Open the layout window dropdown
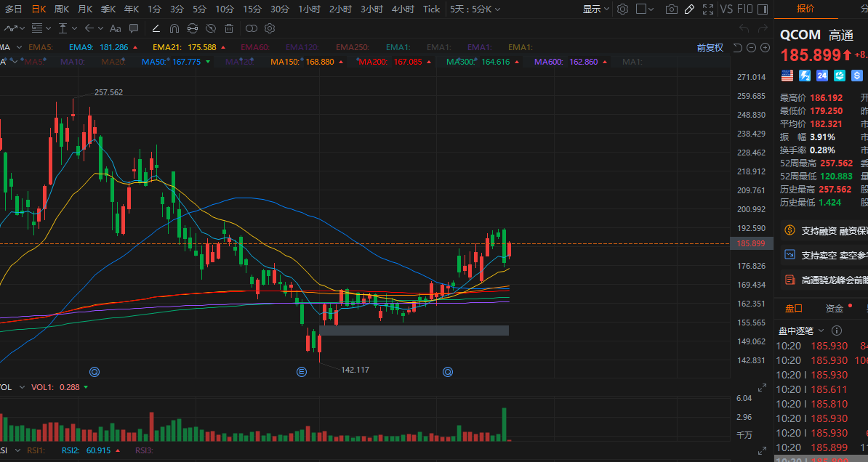This screenshot has height=462, width=868. [645, 9]
